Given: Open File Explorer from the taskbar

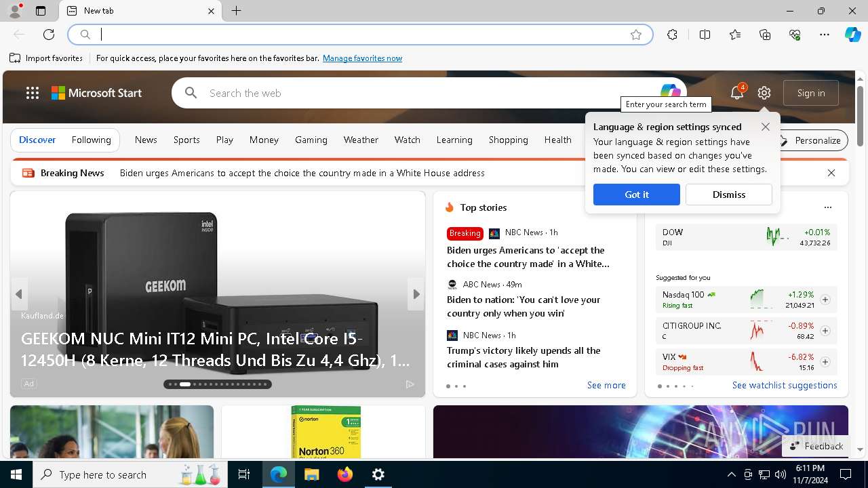Looking at the screenshot, I should (x=311, y=474).
